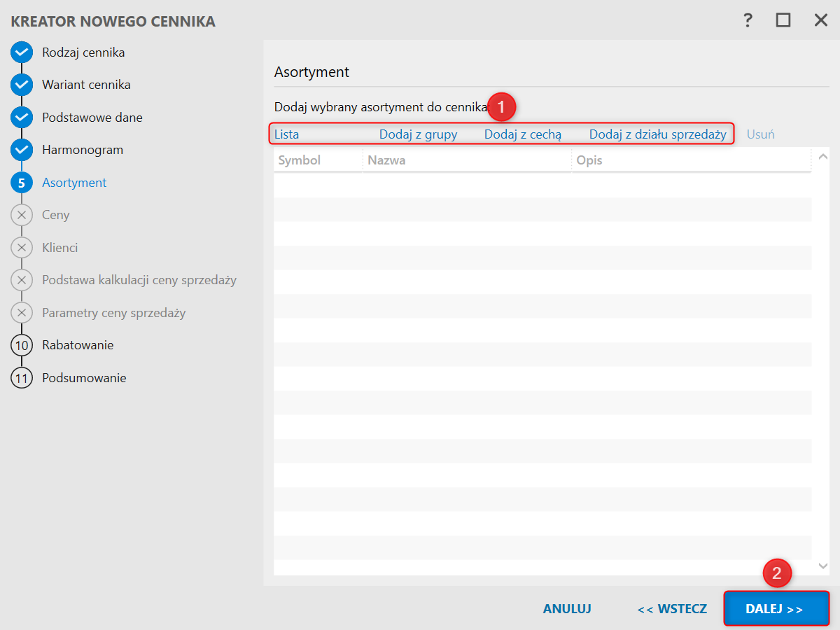Click Dodaj z działu sprzedaży link
840x630 pixels.
point(658,134)
